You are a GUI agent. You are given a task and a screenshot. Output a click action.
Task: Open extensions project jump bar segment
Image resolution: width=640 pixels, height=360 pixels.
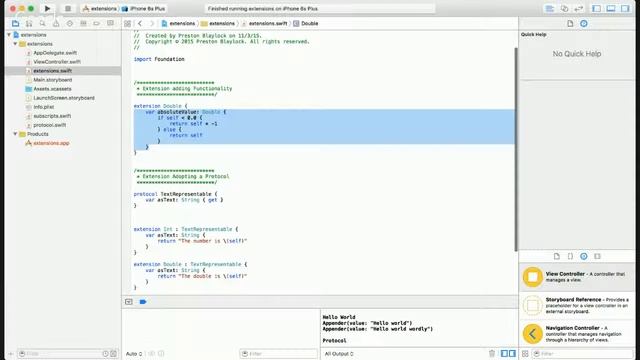[178, 24]
